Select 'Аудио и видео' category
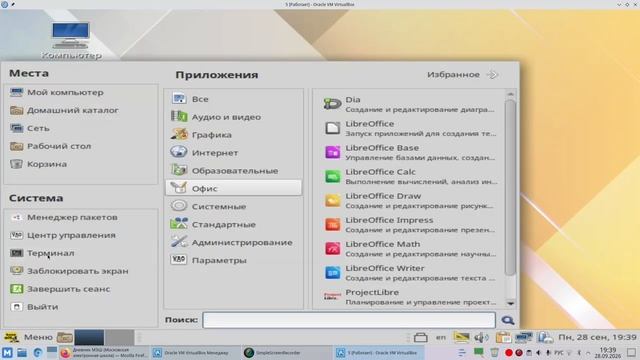 pyautogui.click(x=233, y=117)
